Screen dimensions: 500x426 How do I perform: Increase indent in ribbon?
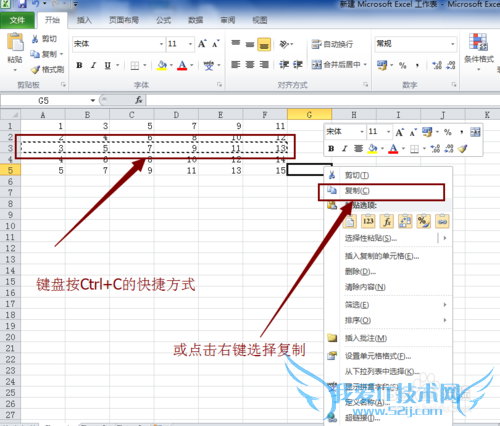tap(298, 65)
